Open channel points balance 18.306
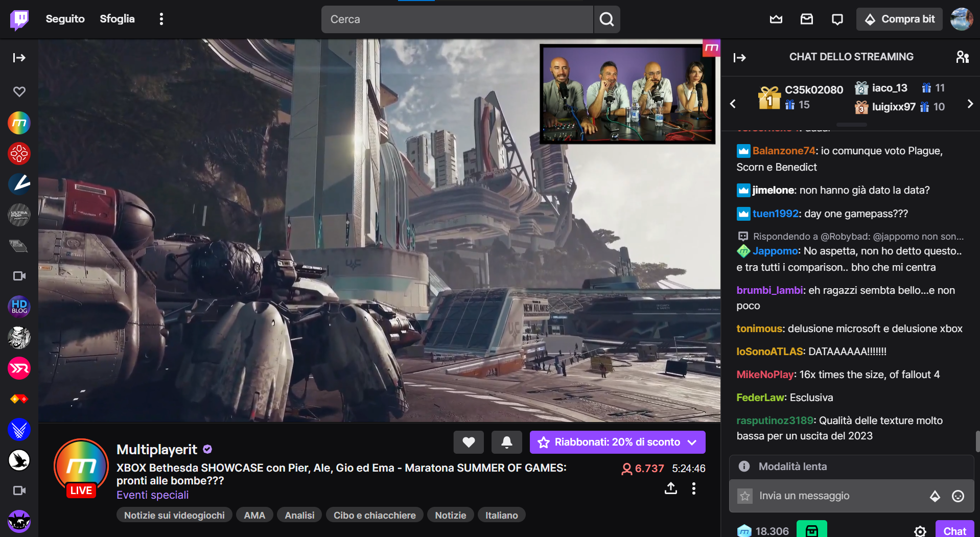 [763, 531]
